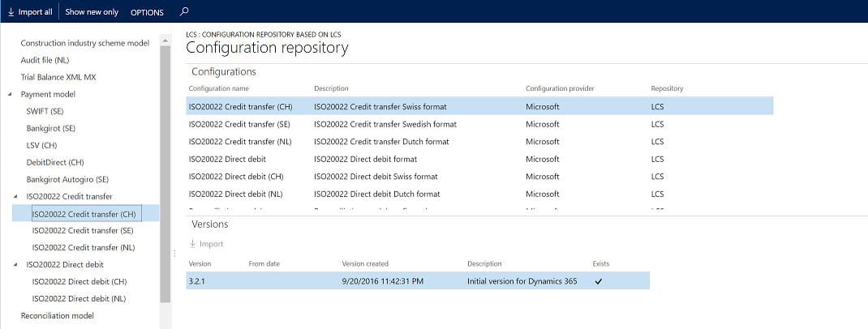The height and width of the screenshot is (329, 868).
Task: Click the Import button under Versions
Action: point(206,244)
